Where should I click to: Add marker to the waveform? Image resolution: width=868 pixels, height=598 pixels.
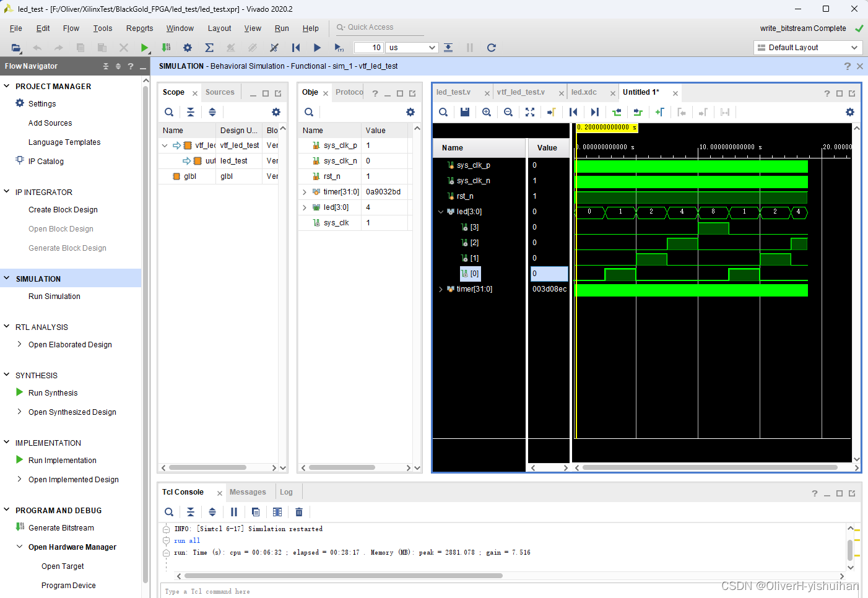click(660, 112)
